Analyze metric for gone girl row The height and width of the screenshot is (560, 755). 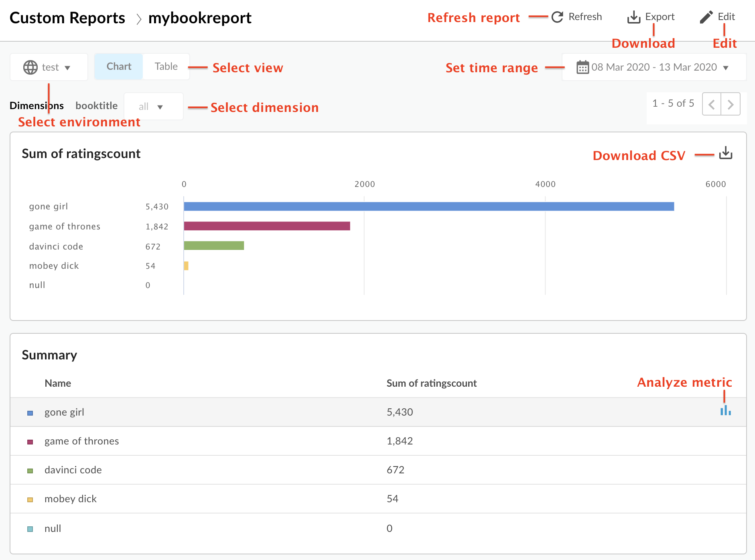pos(725,412)
